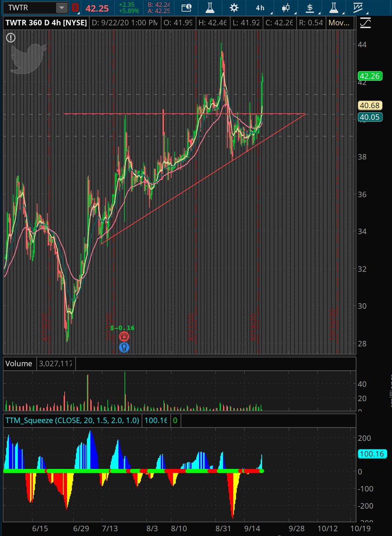Select the TTM_Squeeze study label

point(72,420)
